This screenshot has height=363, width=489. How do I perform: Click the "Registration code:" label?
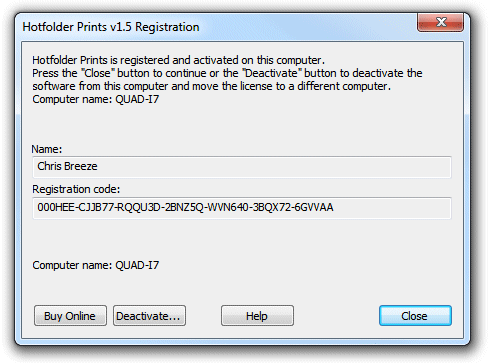pos(76,189)
